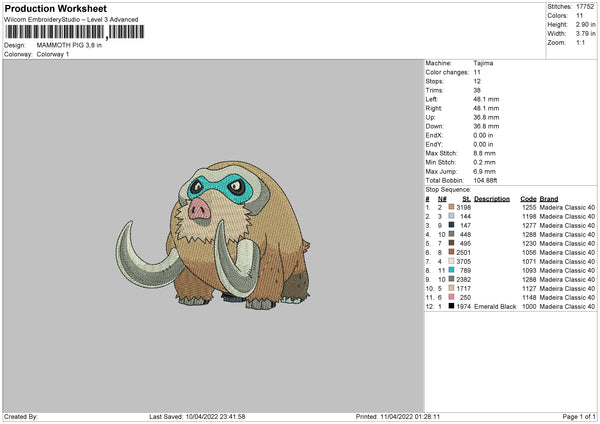Screen dimensions: 600x424
Task: Select thread code 1056 in stop row 6
Action: 529,253
